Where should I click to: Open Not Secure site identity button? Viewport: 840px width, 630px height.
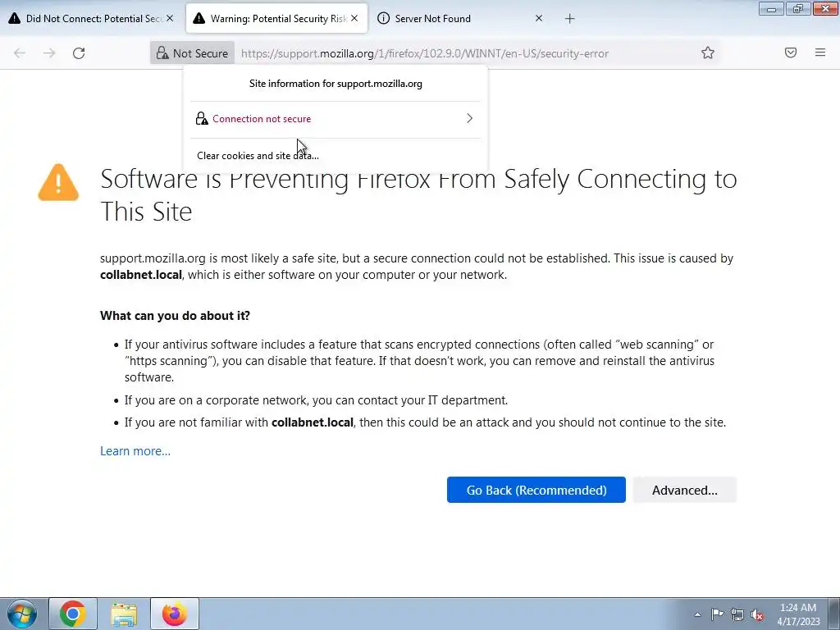[192, 53]
